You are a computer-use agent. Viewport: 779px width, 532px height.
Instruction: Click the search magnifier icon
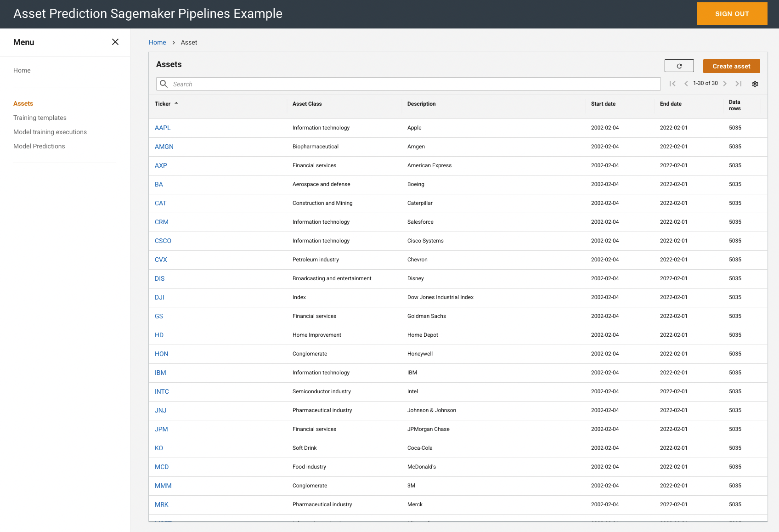(x=164, y=84)
